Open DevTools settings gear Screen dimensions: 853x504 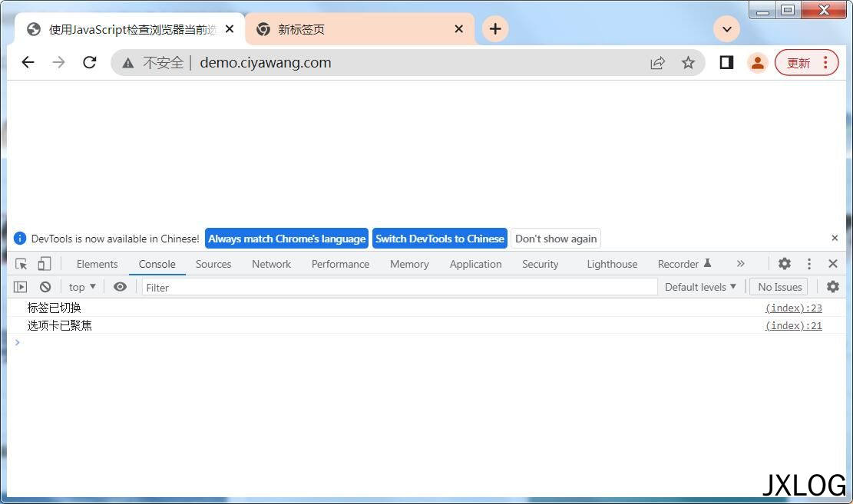click(784, 264)
